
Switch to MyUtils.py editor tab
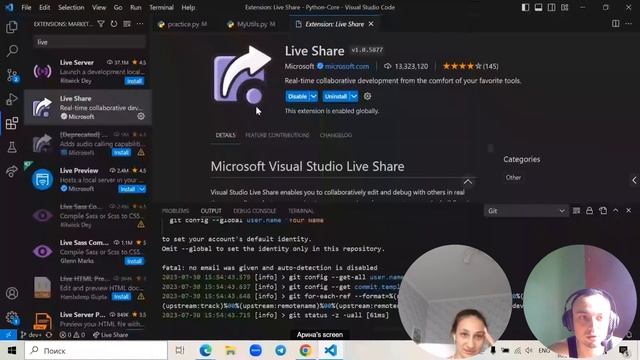(x=252, y=24)
